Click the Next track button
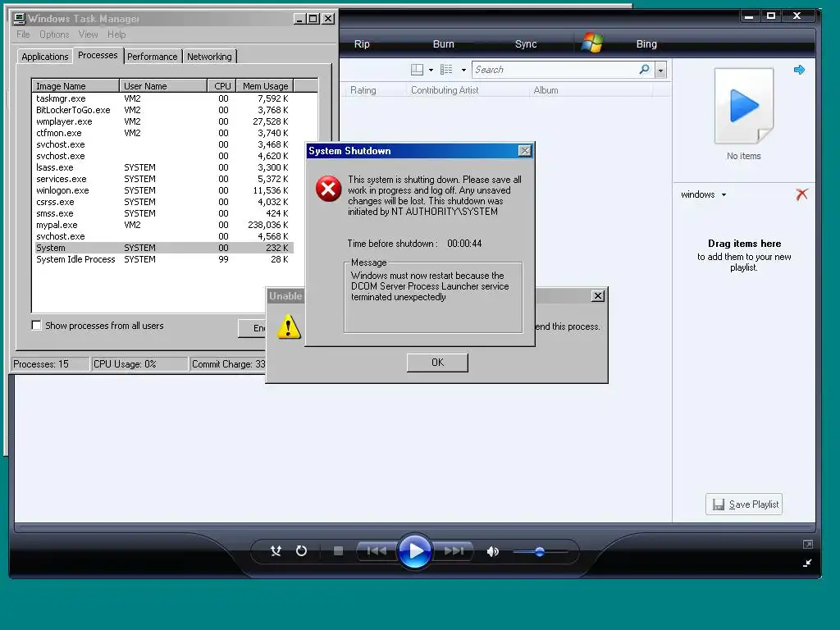 tap(454, 550)
